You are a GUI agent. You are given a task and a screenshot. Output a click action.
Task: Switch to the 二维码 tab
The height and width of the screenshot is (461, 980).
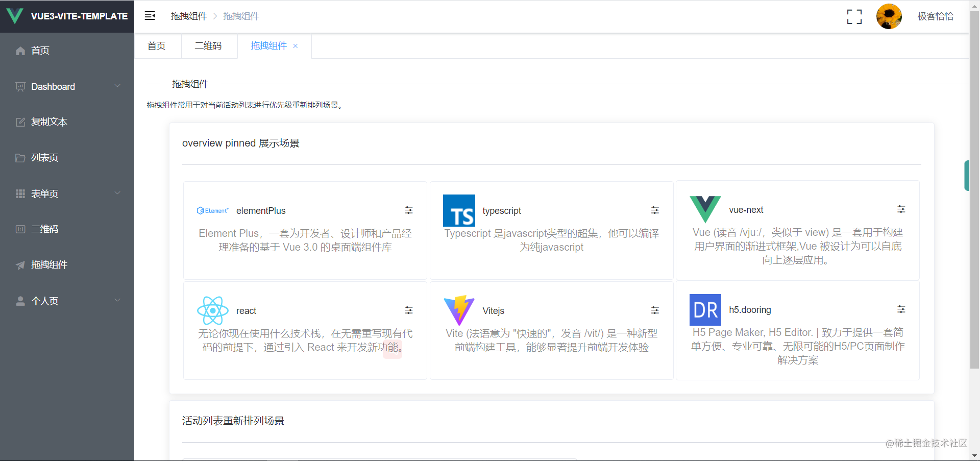[208, 46]
